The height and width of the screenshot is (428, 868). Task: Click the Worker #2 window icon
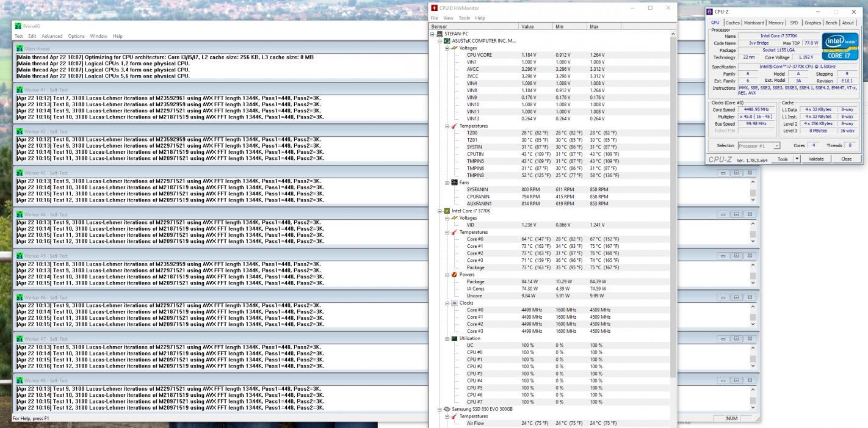20,132
